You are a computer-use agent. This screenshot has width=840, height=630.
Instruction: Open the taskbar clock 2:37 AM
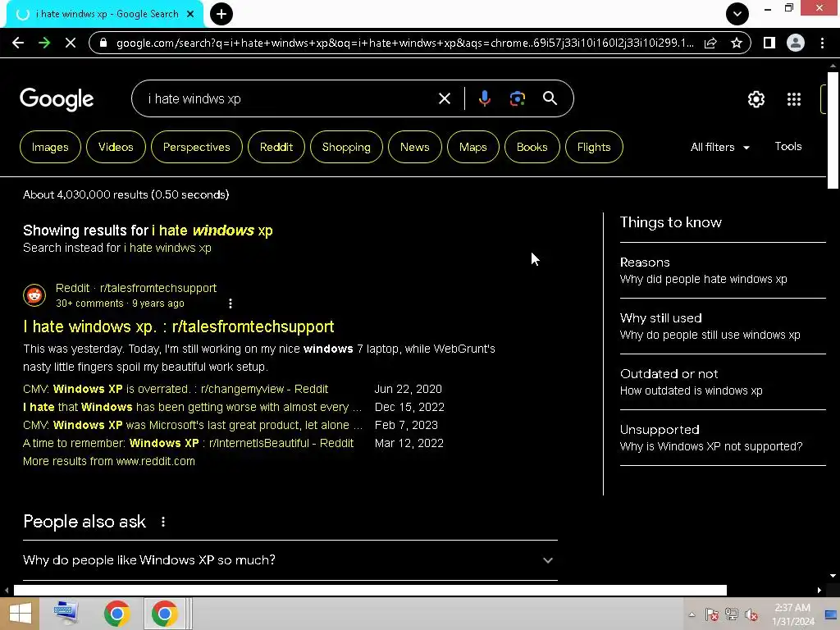793,614
